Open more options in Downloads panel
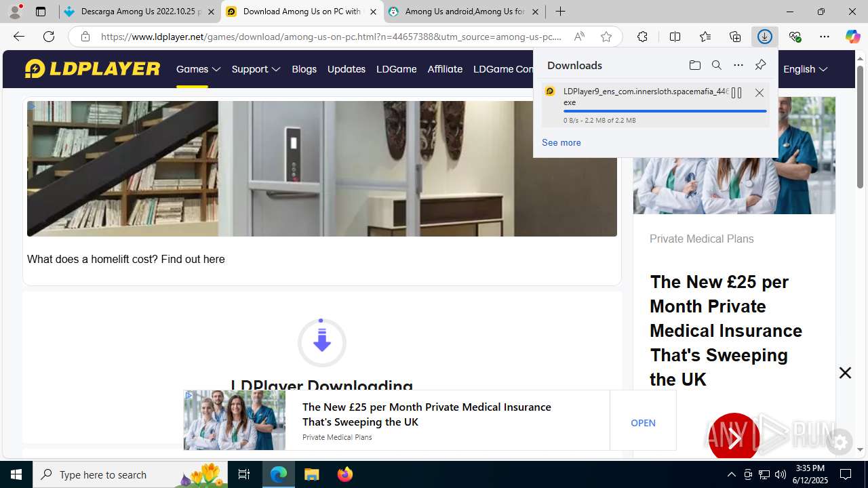This screenshot has height=488, width=868. pyautogui.click(x=738, y=65)
